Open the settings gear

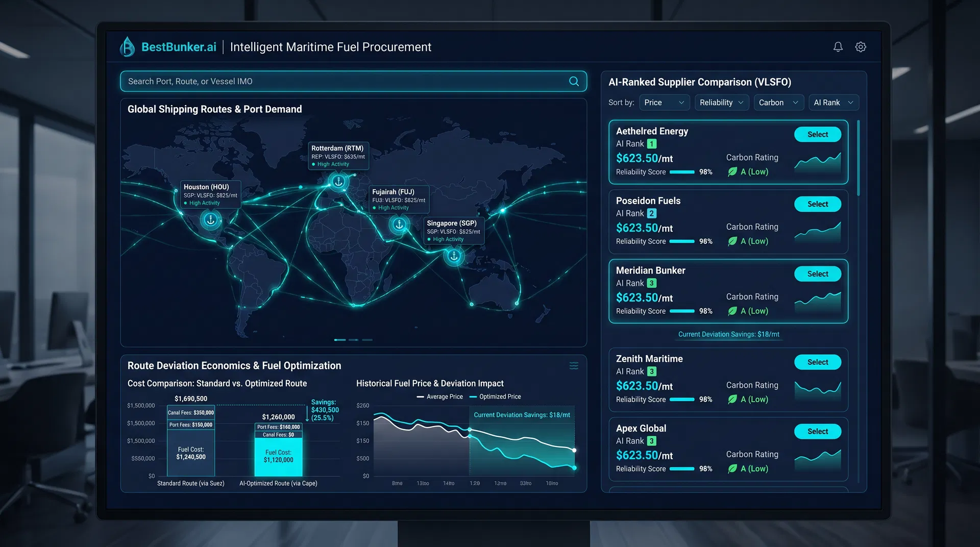click(861, 46)
